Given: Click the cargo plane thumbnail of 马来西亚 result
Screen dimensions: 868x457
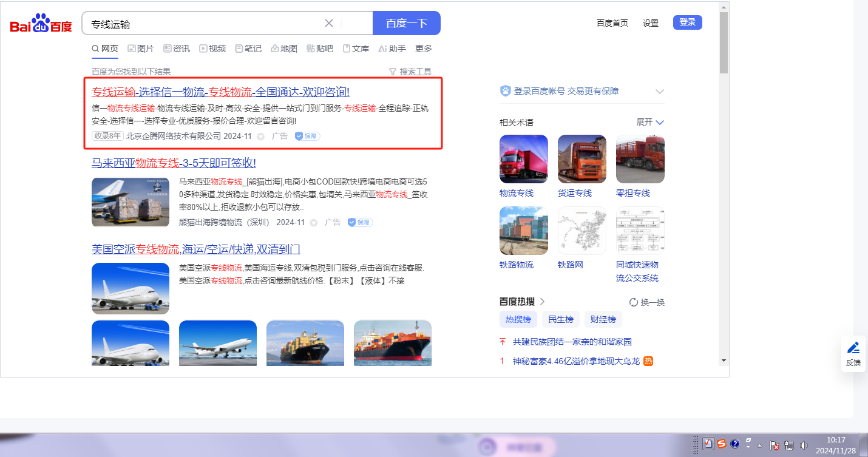Looking at the screenshot, I should [x=131, y=203].
